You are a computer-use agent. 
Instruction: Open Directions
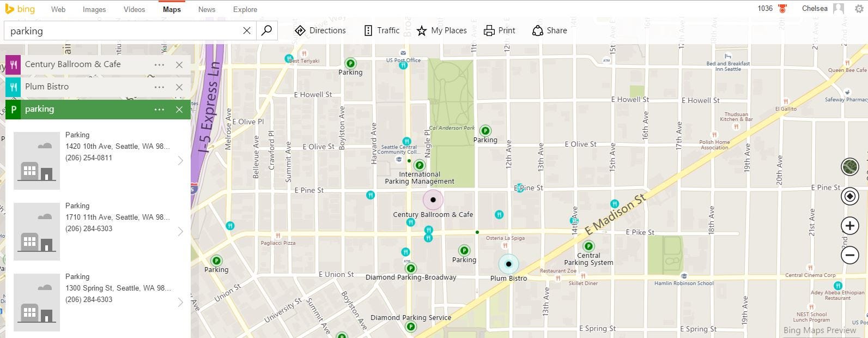point(320,31)
